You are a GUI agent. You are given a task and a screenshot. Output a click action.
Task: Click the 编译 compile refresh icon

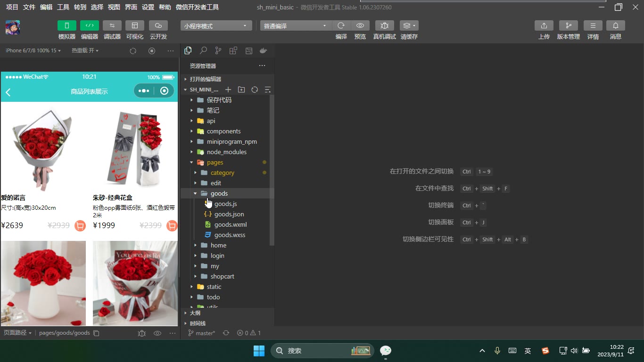pos(341,25)
